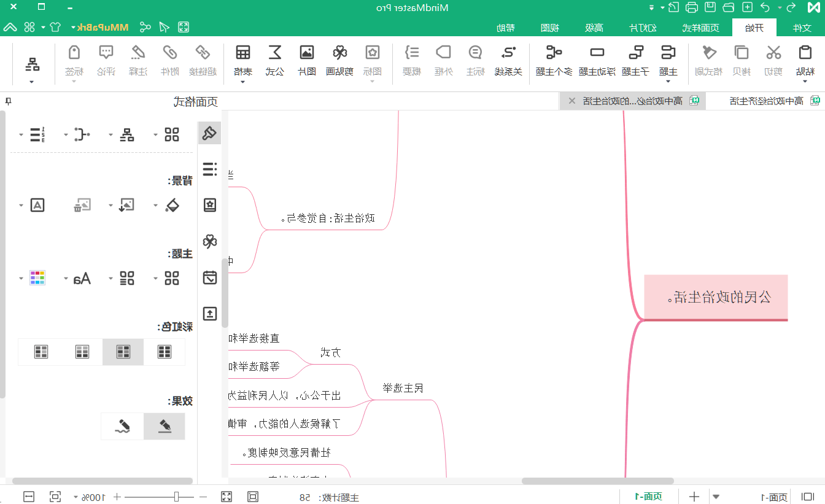Click the canvas horizontal scrollbar thumb
The width and height of the screenshot is (825, 504).
(x=598, y=481)
